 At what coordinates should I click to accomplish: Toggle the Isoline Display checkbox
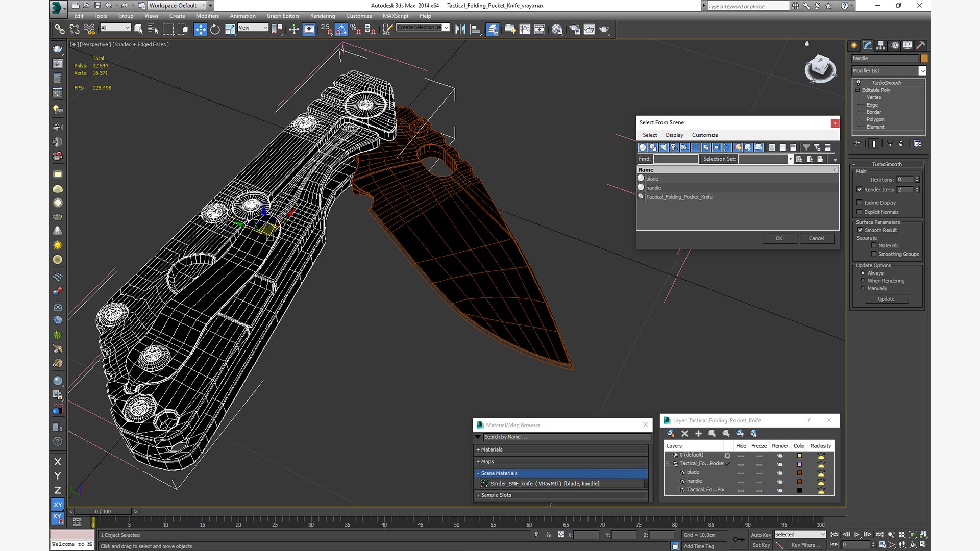coord(860,203)
